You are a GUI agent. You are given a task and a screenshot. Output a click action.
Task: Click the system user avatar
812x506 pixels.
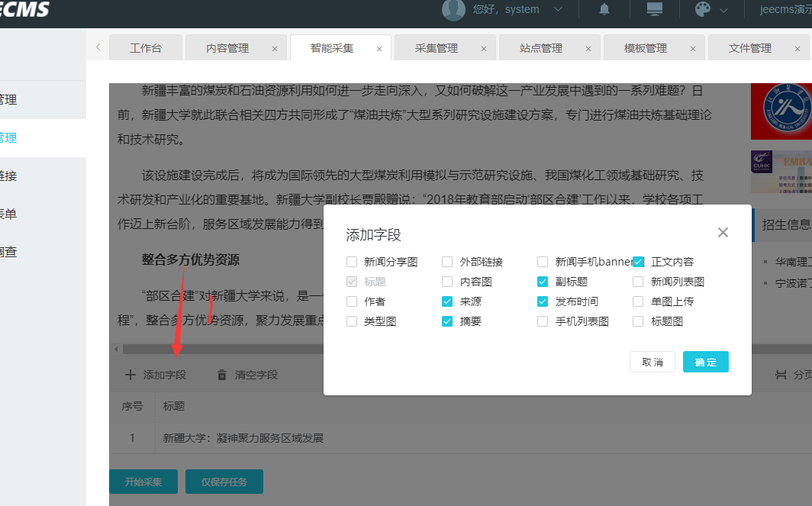[453, 9]
